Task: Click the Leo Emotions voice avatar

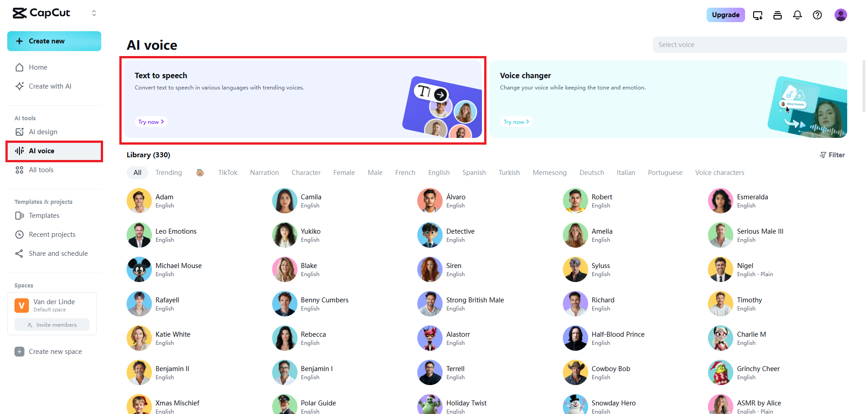Action: [x=139, y=235]
